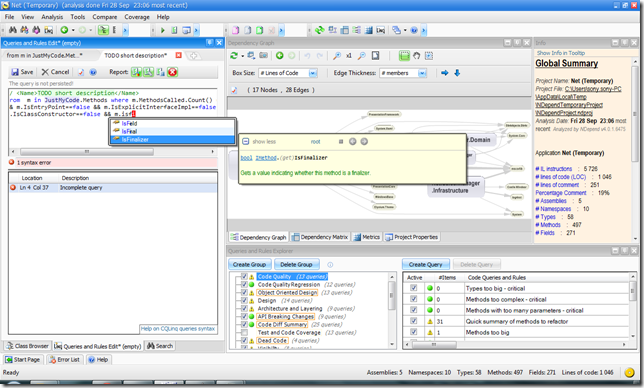Click the Incomplete query error row

pyautogui.click(x=113, y=188)
